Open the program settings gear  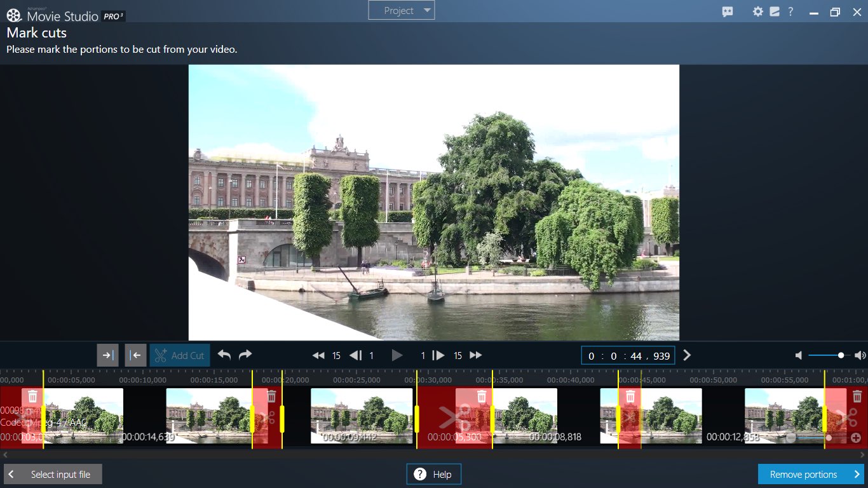click(758, 11)
